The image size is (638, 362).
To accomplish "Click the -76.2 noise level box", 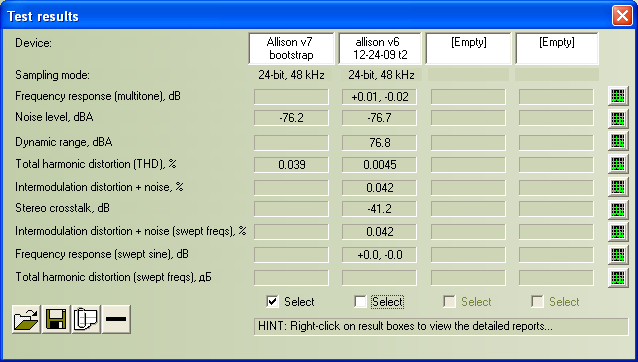I will point(291,118).
